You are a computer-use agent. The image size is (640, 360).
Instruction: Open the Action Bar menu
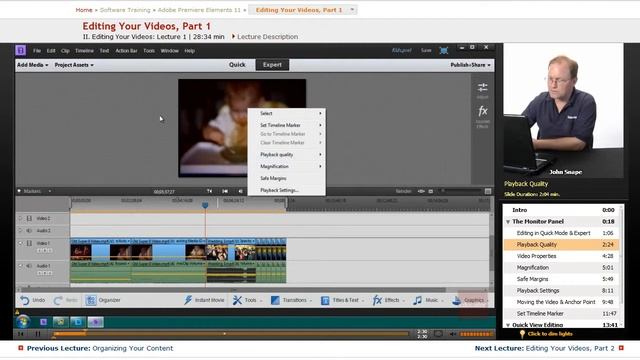[x=126, y=51]
